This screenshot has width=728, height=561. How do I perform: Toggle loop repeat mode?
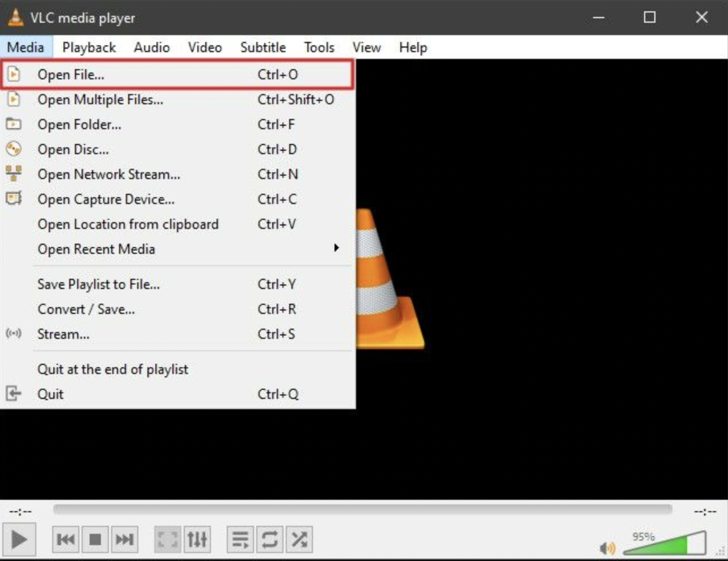point(269,539)
